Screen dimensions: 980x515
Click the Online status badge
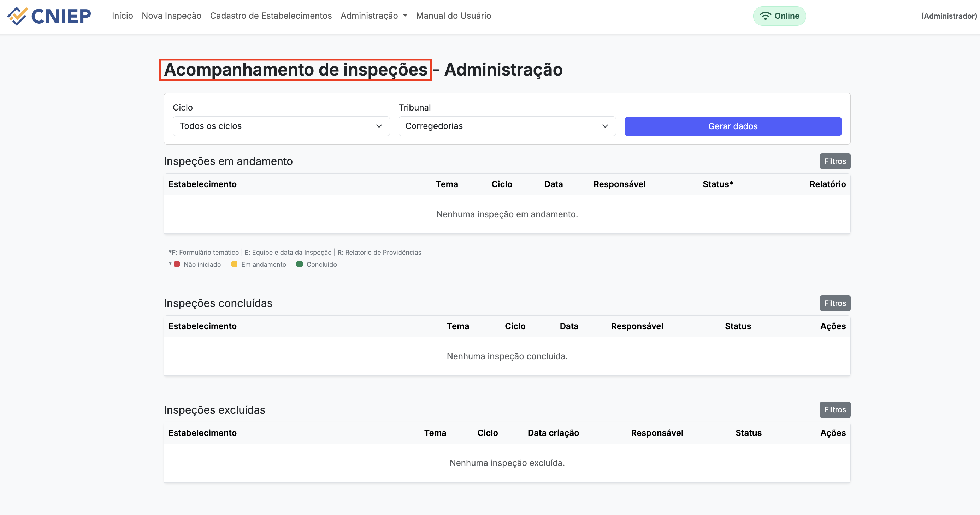[x=779, y=16]
